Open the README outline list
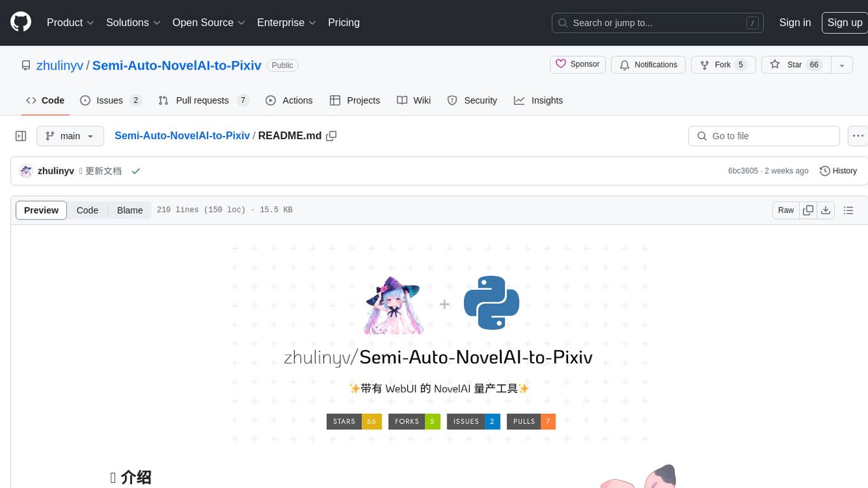 (848, 210)
